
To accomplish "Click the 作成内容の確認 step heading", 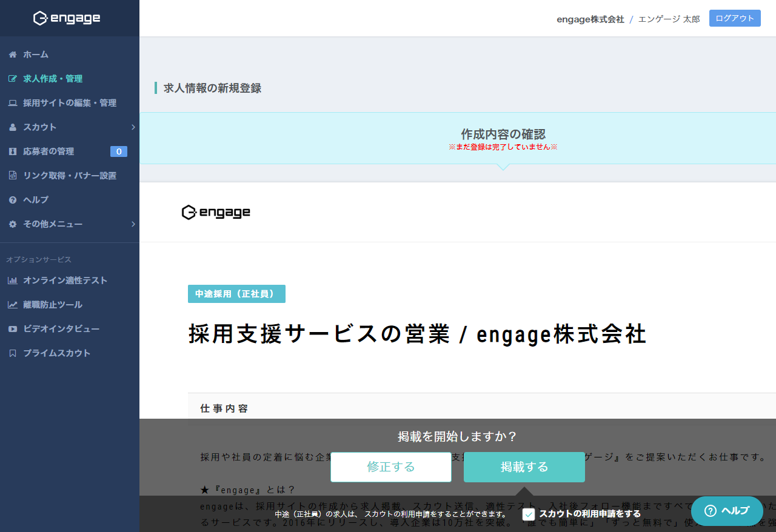I will click(x=503, y=134).
